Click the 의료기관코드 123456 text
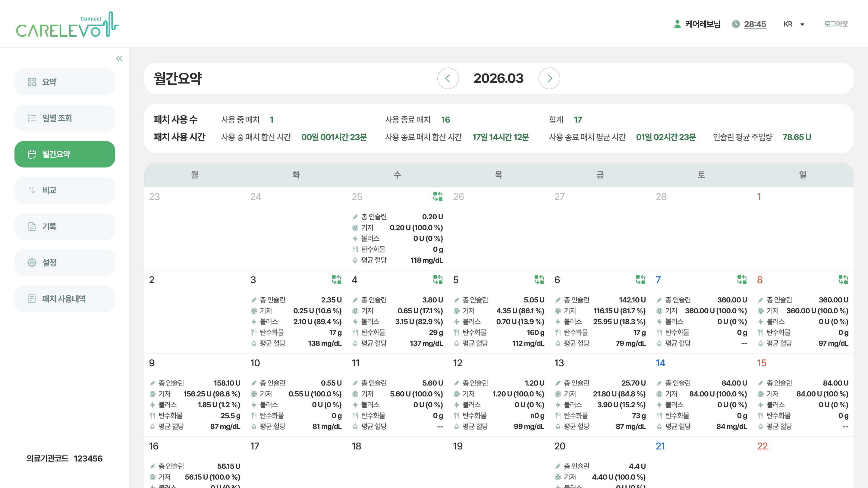 [64, 459]
